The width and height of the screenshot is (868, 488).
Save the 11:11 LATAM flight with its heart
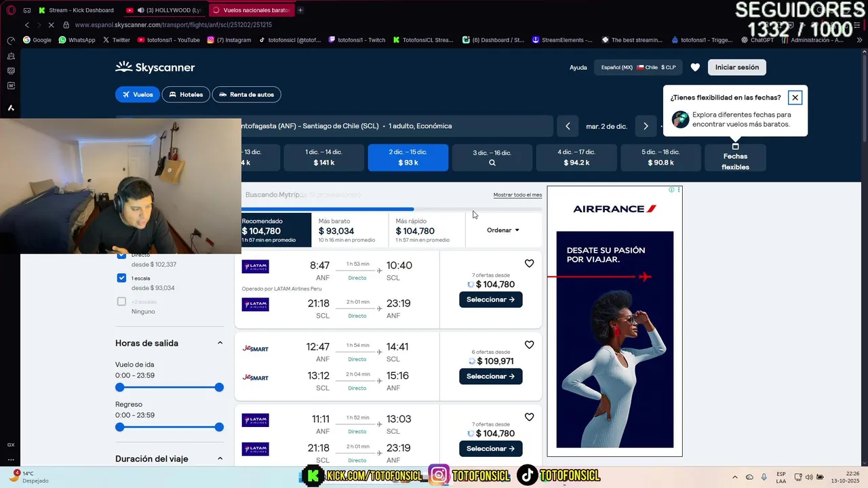pyautogui.click(x=529, y=418)
